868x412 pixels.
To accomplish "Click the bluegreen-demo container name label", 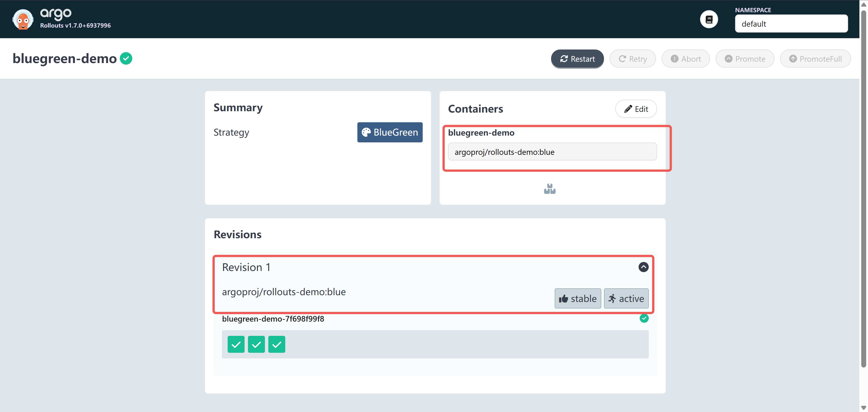I will click(x=481, y=133).
